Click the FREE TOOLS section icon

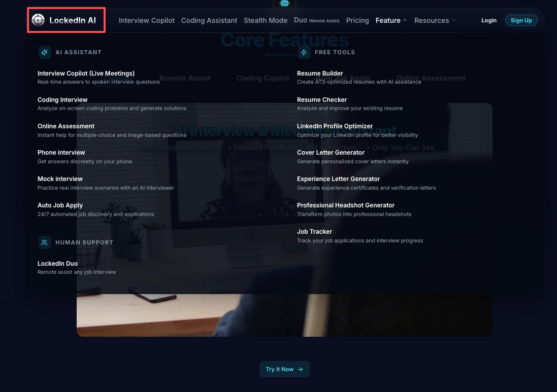coord(304,52)
